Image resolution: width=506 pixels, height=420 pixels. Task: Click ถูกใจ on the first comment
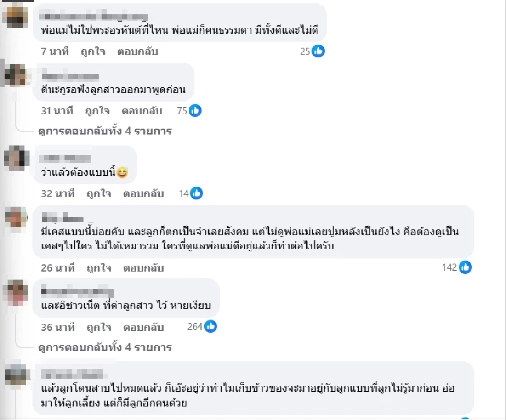pyautogui.click(x=94, y=51)
